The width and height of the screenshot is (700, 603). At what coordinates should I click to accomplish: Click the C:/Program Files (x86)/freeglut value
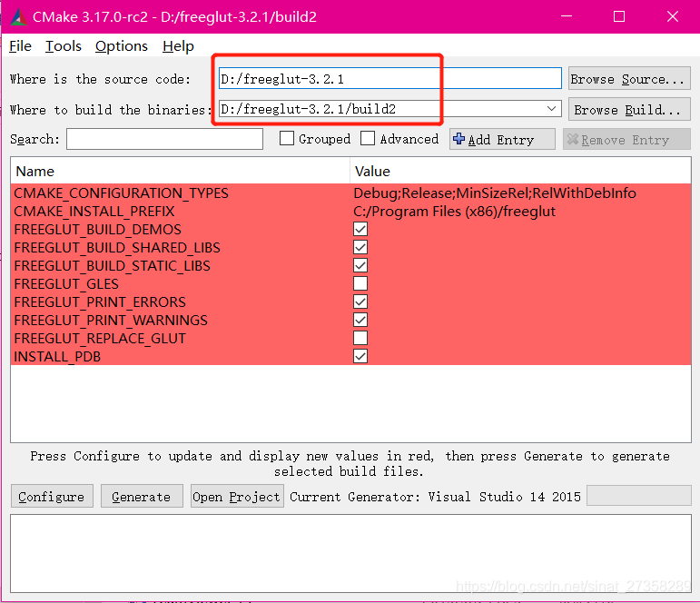tap(455, 212)
